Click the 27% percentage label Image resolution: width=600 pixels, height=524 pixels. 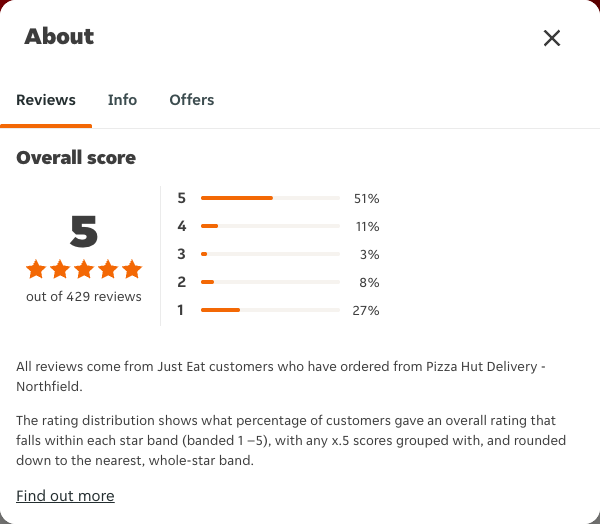[x=366, y=310]
